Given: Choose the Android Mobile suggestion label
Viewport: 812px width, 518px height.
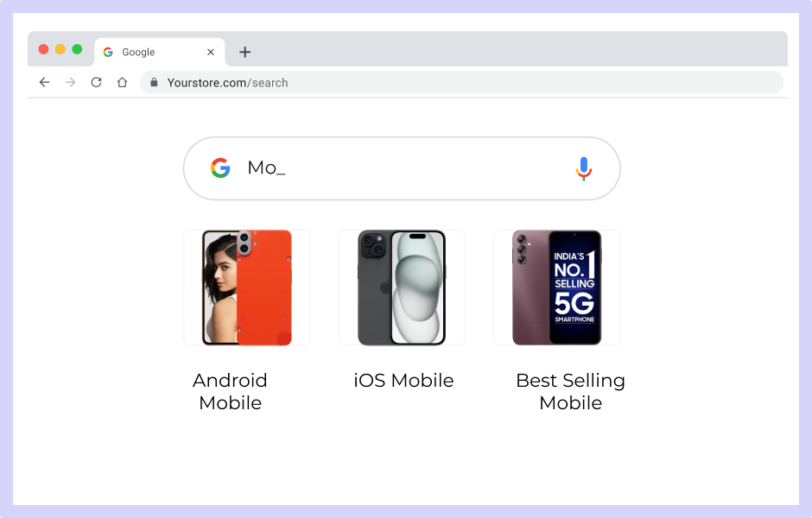Looking at the screenshot, I should (x=231, y=391).
